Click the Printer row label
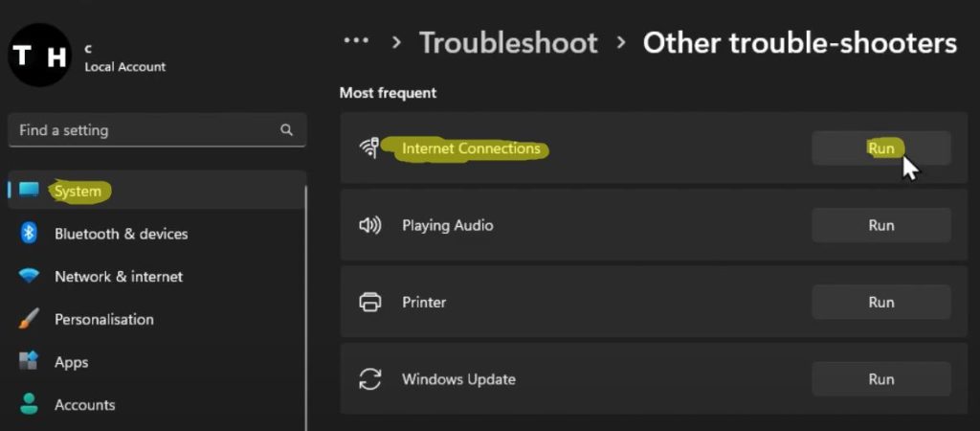 coord(424,302)
